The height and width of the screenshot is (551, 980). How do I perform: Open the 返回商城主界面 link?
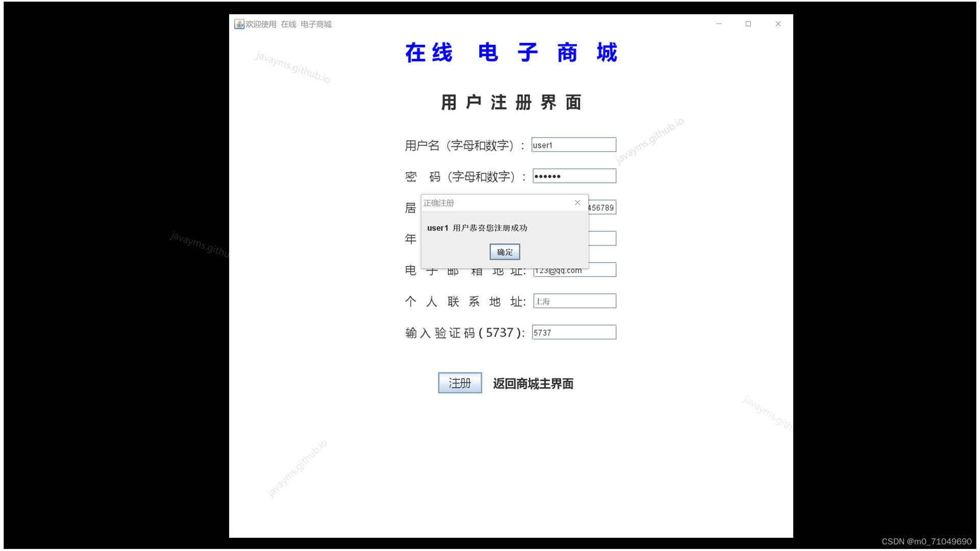[x=533, y=384]
